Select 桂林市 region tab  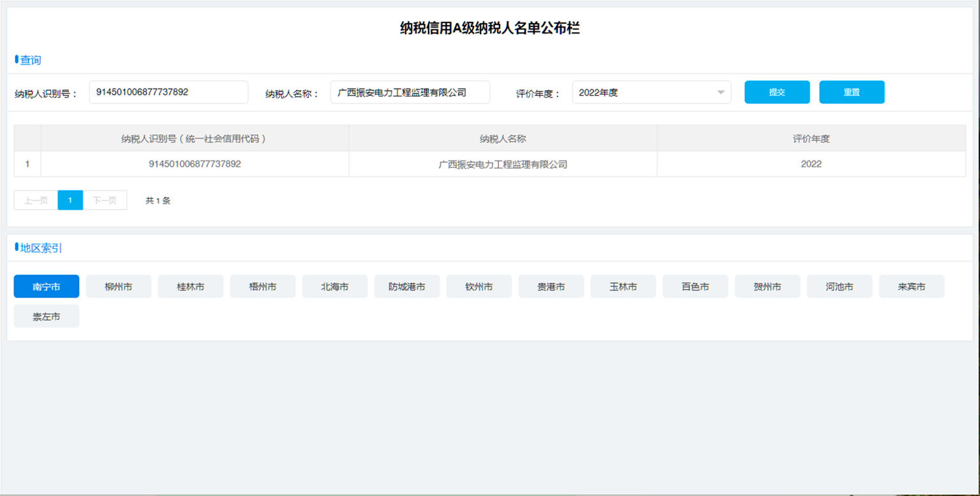(191, 287)
